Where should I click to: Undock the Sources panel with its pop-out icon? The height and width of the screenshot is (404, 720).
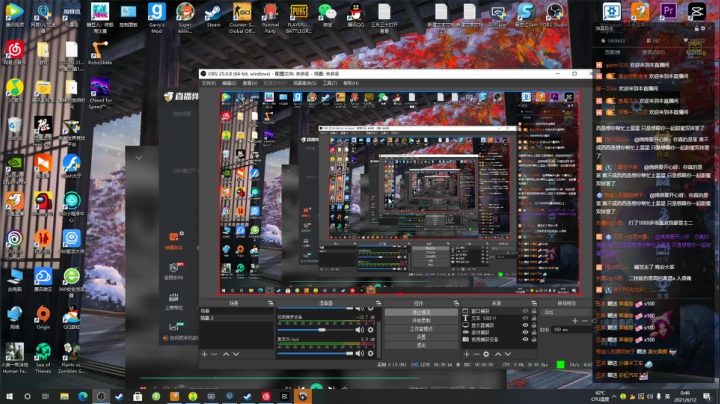pos(534,303)
